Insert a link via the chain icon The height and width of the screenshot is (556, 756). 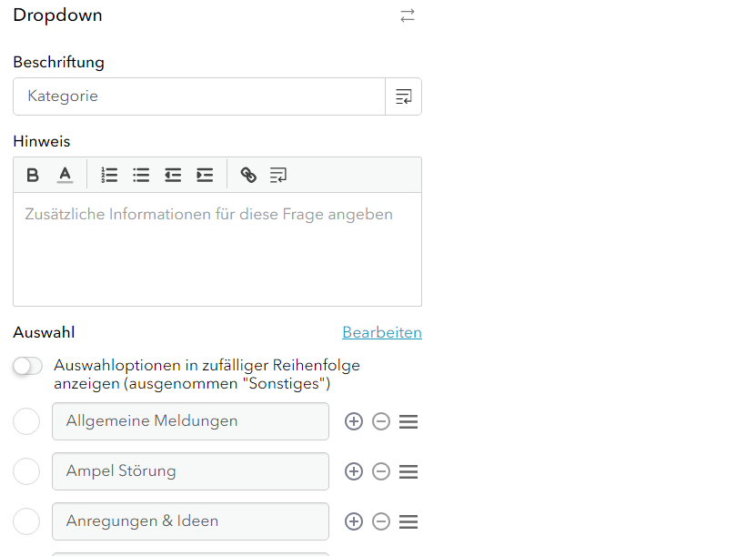click(248, 175)
